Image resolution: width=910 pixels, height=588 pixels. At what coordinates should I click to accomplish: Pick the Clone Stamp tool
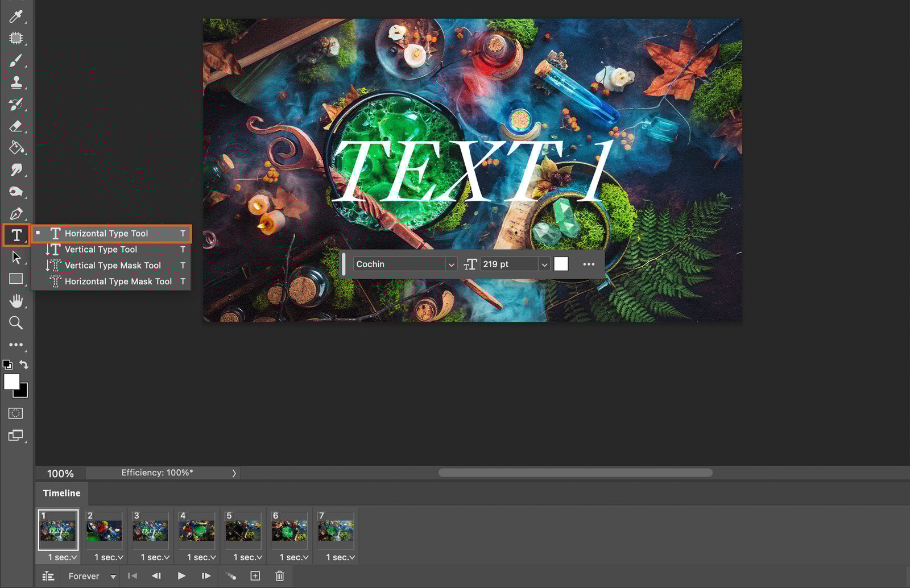pos(16,82)
